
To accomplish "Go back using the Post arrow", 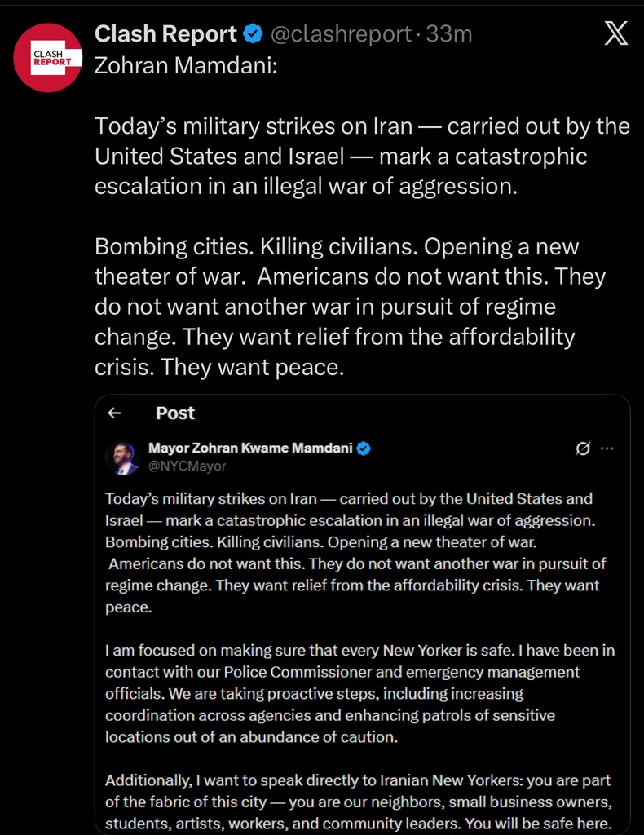I will [x=115, y=413].
